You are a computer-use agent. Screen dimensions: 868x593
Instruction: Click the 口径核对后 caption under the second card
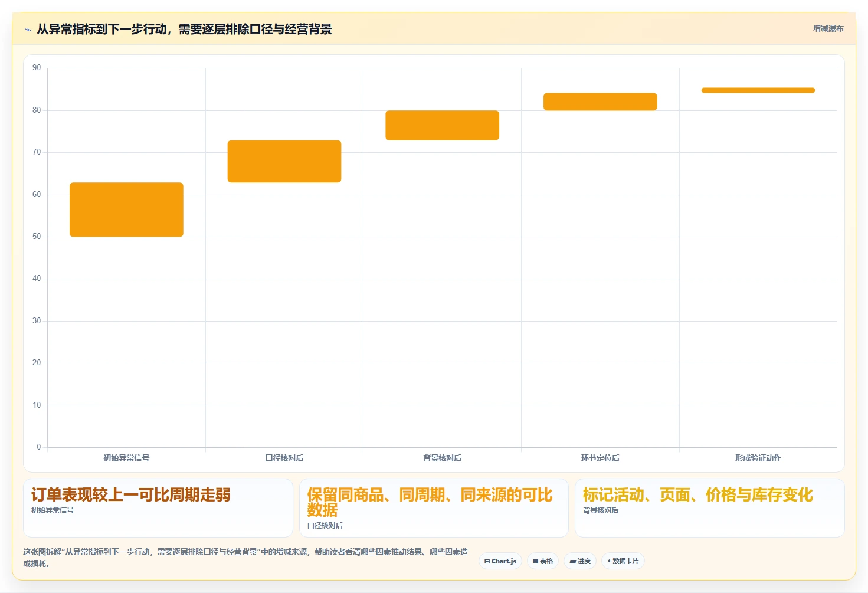point(325,526)
